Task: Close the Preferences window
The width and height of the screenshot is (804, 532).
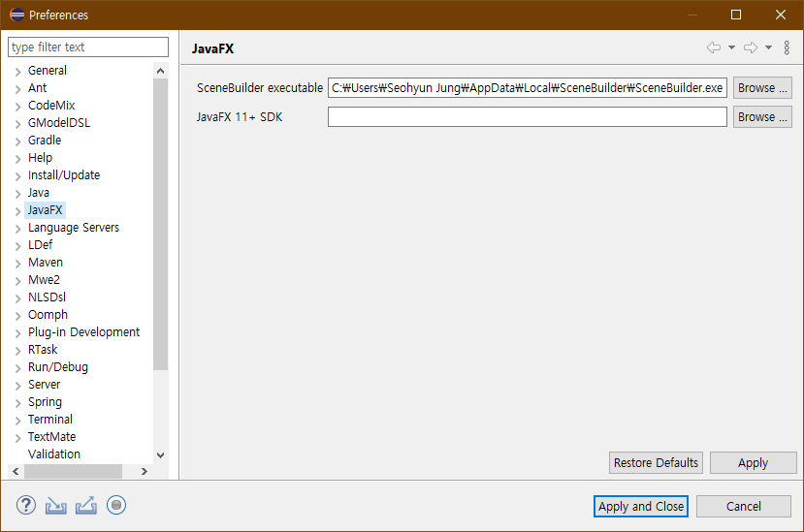Action: pos(781,15)
